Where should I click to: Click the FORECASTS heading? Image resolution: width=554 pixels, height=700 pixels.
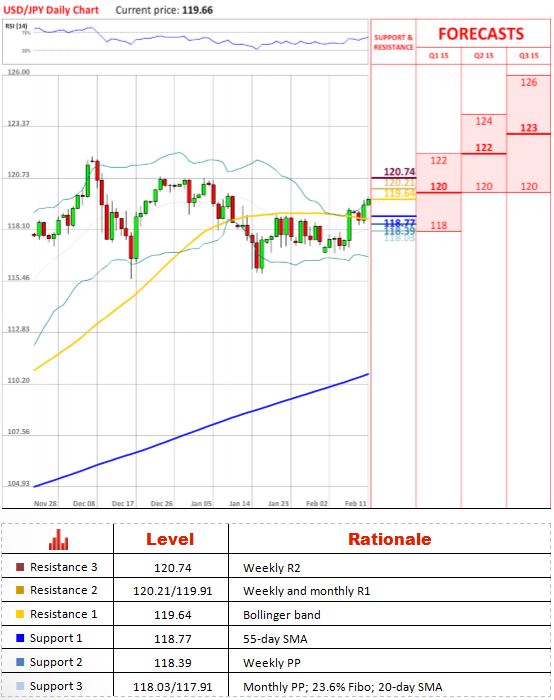(481, 34)
